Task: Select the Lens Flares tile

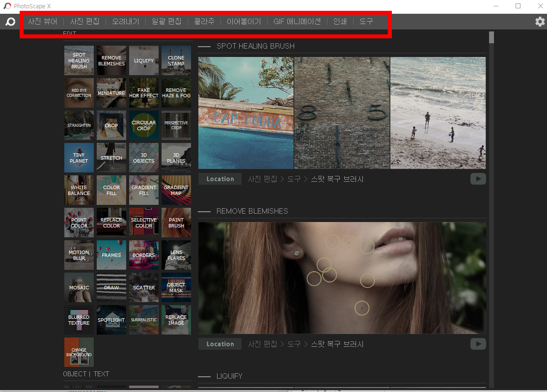Action: click(176, 255)
